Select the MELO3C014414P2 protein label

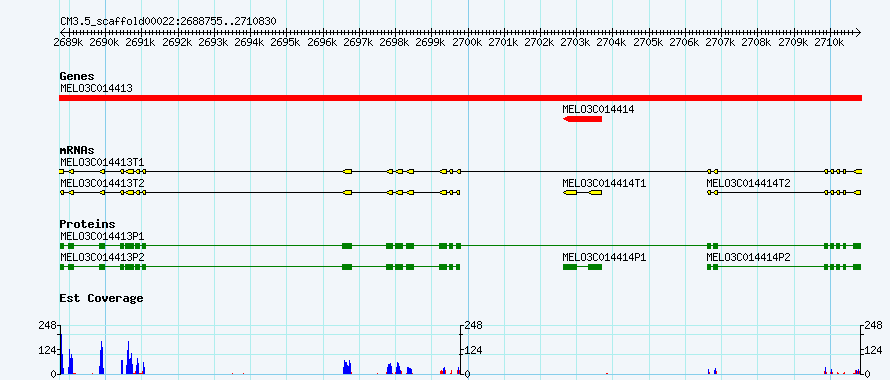(x=748, y=258)
